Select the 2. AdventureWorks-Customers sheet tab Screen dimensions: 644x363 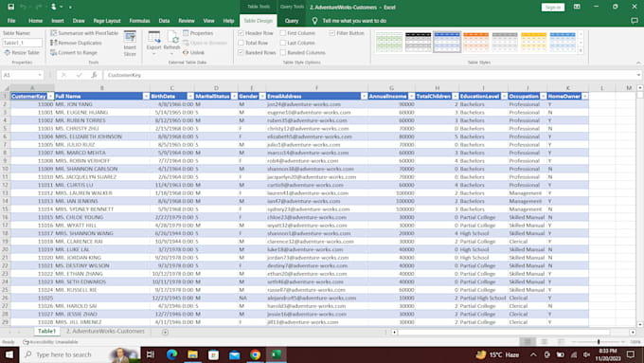(105, 331)
